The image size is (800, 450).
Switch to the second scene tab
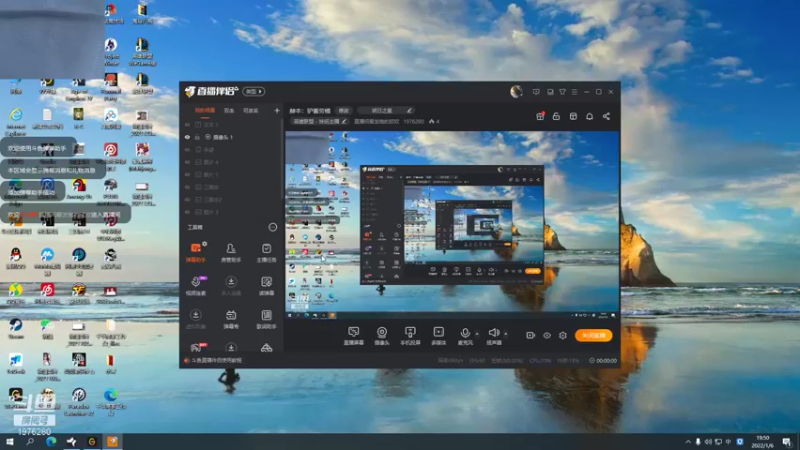tap(229, 110)
